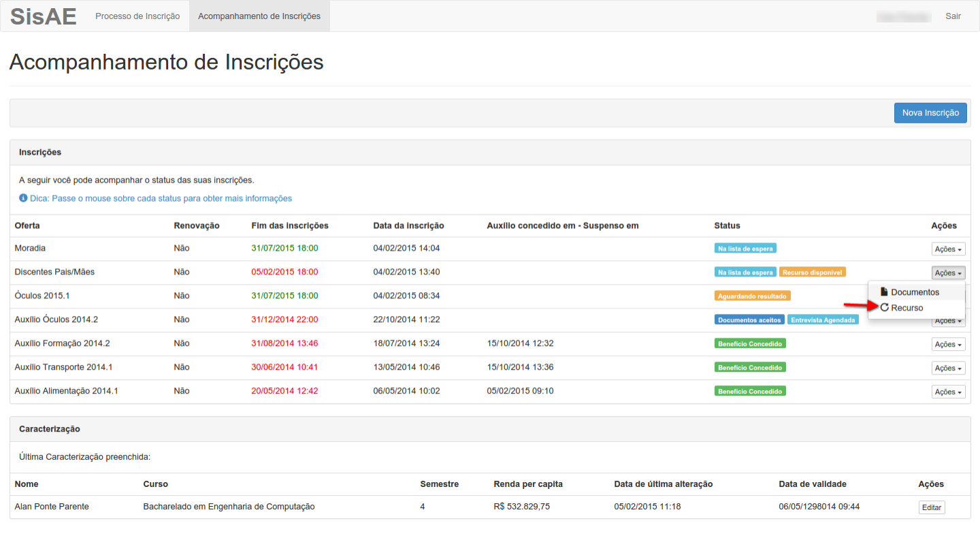The width and height of the screenshot is (980, 538).
Task: Click the Auxílio Óculos 2014.2 offer name
Action: click(56, 319)
